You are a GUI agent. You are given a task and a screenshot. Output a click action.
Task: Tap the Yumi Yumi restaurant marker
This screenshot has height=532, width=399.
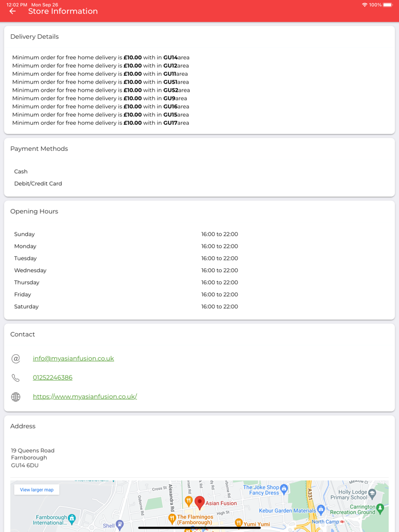click(x=238, y=523)
